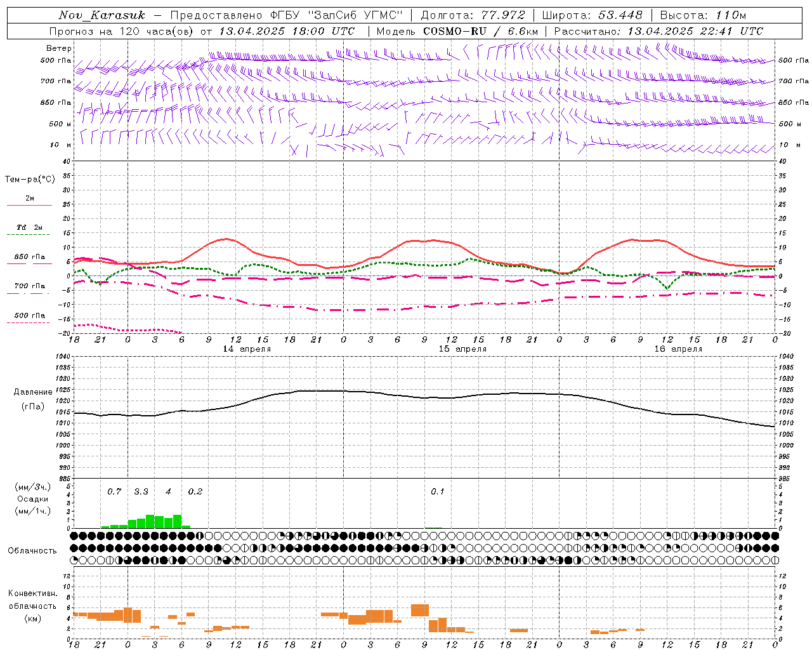The image size is (812, 650).
Task: Click the latitude value Широта: 53.448
Action: [593, 15]
